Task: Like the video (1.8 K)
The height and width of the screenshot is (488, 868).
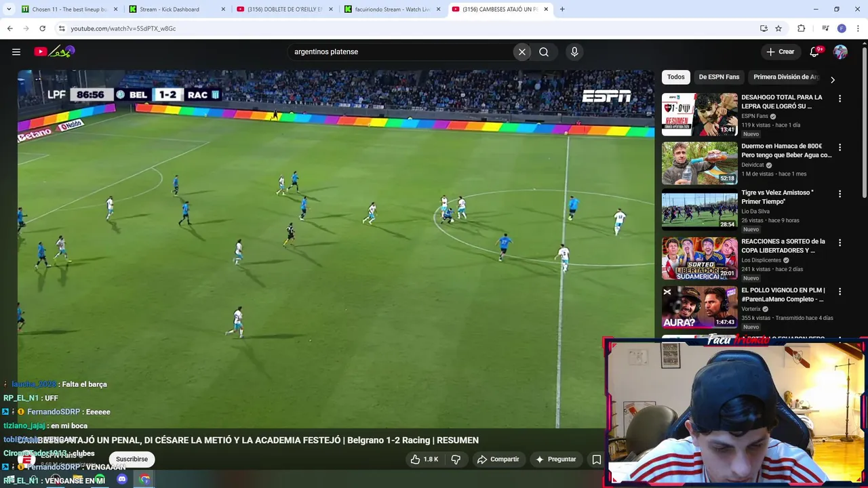Action: click(425, 460)
